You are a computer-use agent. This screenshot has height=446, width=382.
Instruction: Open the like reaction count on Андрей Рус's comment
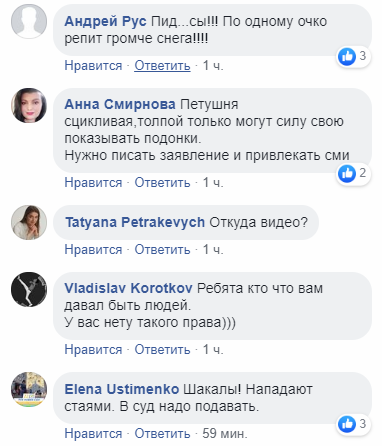coord(353,56)
